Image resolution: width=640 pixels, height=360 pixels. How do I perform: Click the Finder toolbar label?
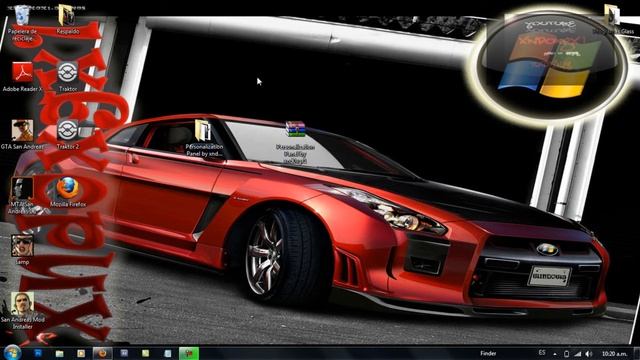click(x=488, y=353)
